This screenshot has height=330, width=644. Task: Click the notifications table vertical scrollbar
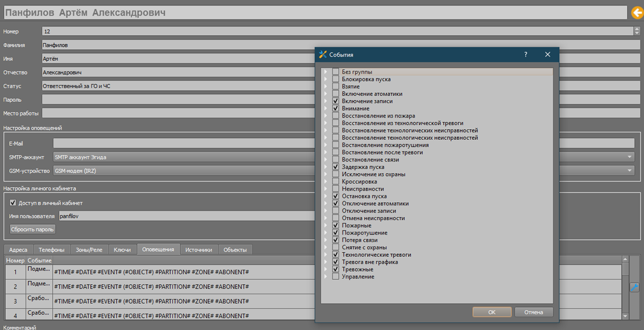point(625,287)
